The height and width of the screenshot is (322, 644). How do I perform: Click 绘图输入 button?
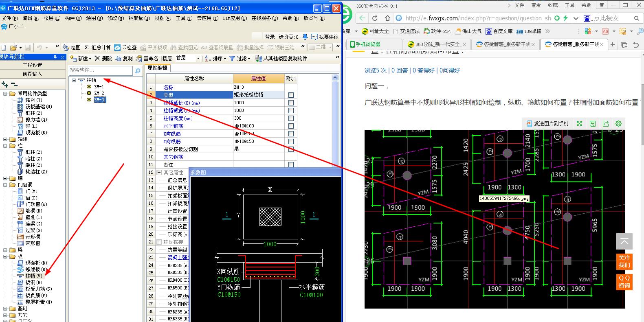coord(33,74)
